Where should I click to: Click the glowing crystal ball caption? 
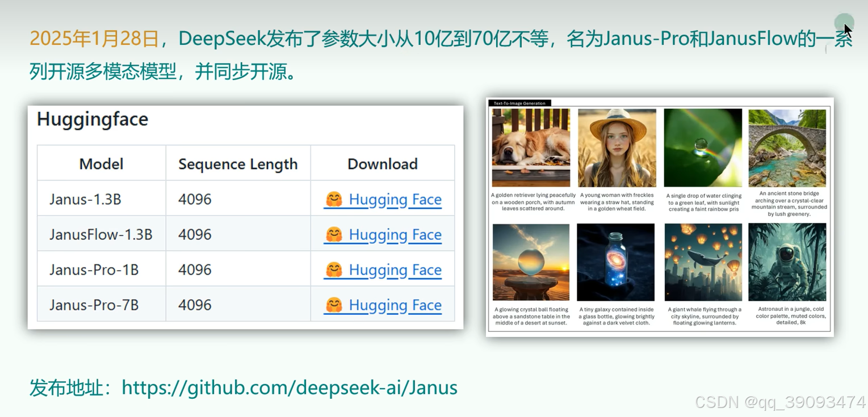(531, 316)
